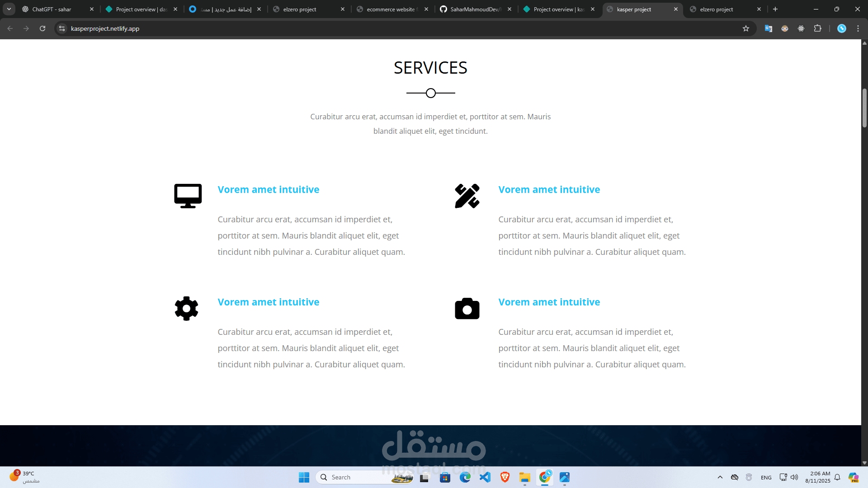Click the desktop monitor service icon

click(188, 196)
